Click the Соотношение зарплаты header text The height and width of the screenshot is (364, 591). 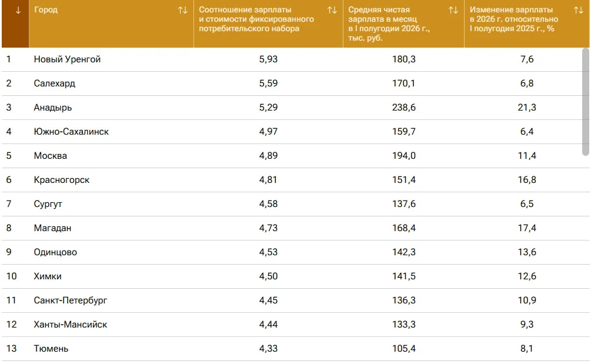coord(256,19)
